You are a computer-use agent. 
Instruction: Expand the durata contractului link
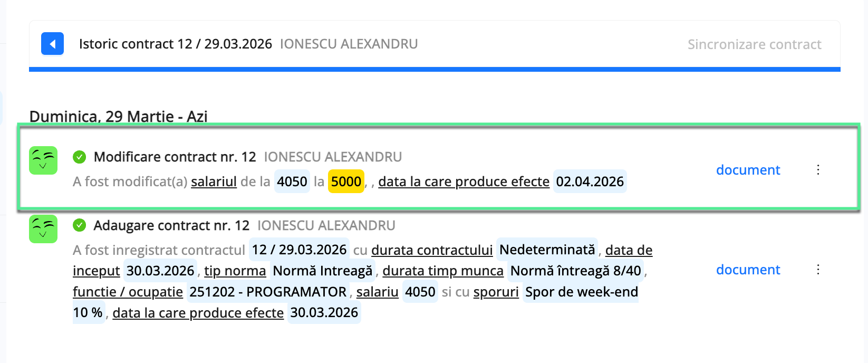point(431,250)
